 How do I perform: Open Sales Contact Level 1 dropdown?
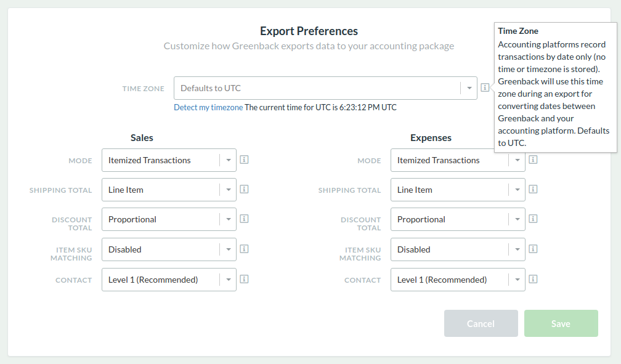169,280
